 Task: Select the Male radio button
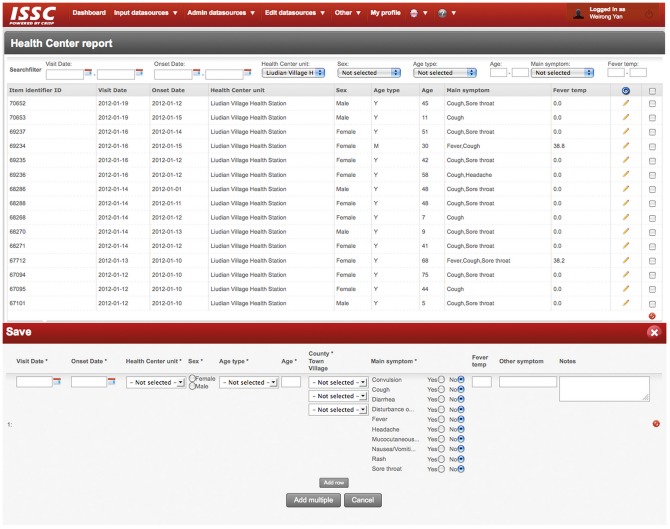click(192, 386)
